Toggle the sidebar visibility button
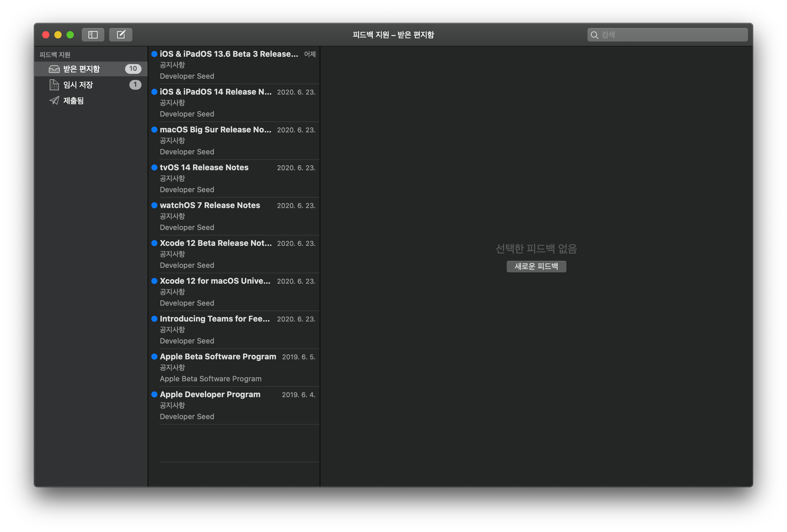 tap(93, 35)
